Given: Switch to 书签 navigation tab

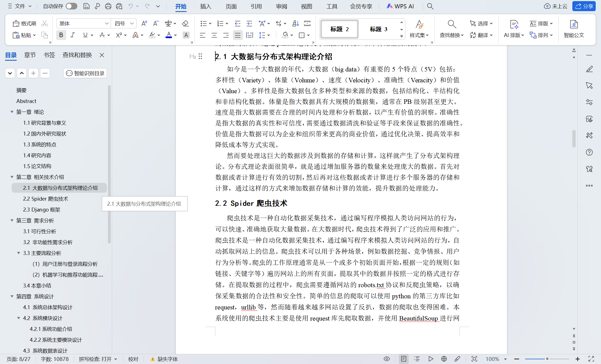Looking at the screenshot, I should coord(49,55).
